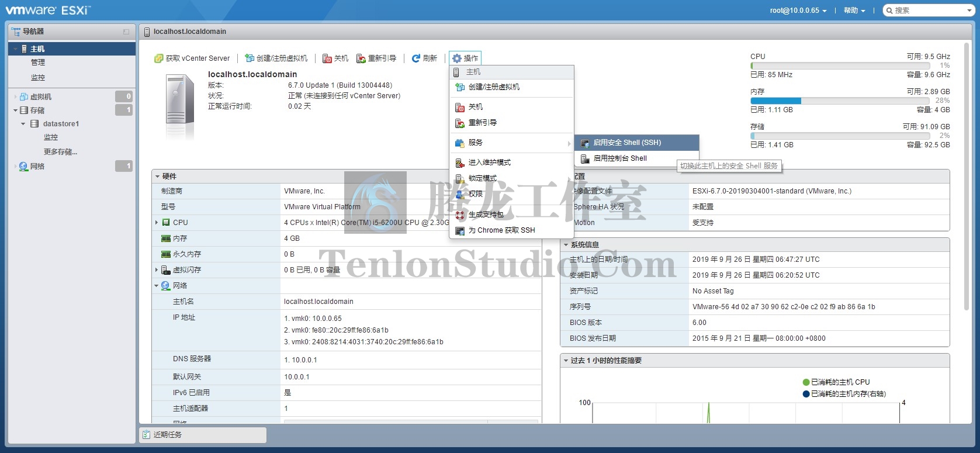The image size is (980, 453).
Task: Click the 已消耗的主机内存(右轴) legend item
Action: point(844,394)
